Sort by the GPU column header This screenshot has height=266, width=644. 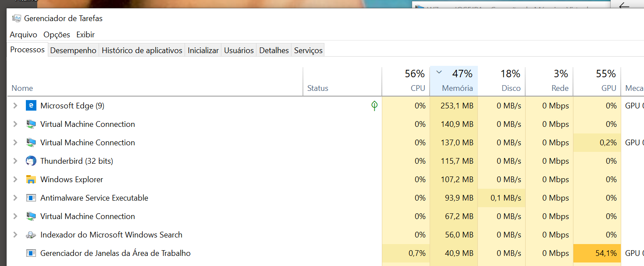click(597, 82)
